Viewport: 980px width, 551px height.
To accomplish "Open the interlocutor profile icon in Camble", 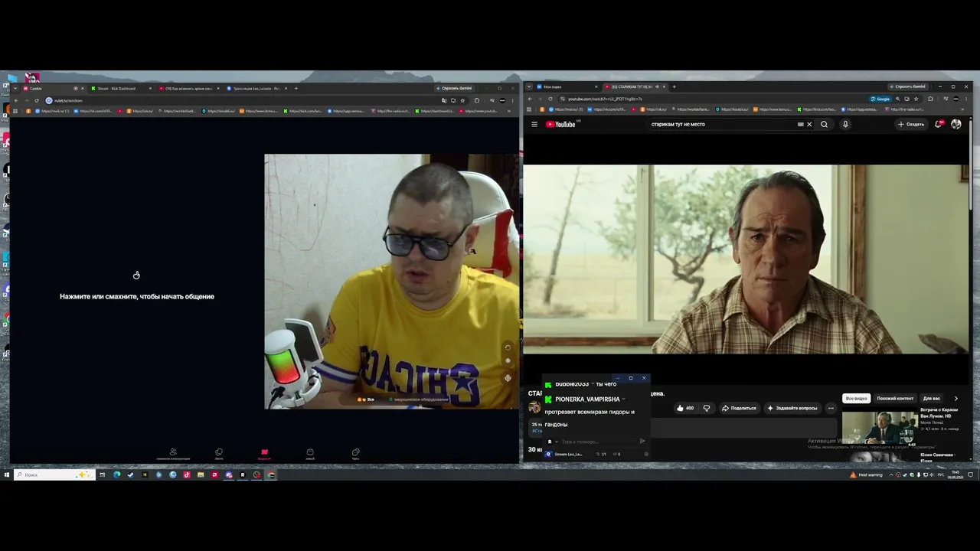I will tap(173, 453).
